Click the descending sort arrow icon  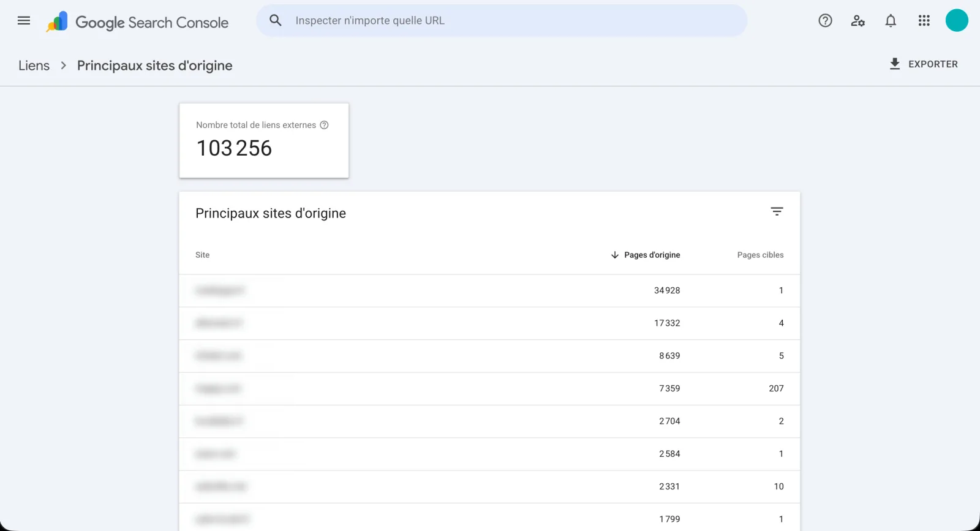(x=615, y=255)
